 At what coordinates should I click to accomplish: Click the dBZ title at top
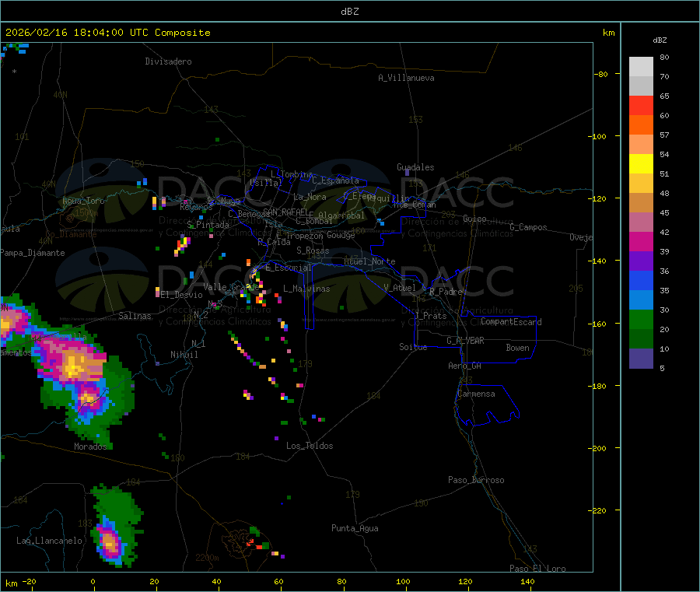click(349, 12)
